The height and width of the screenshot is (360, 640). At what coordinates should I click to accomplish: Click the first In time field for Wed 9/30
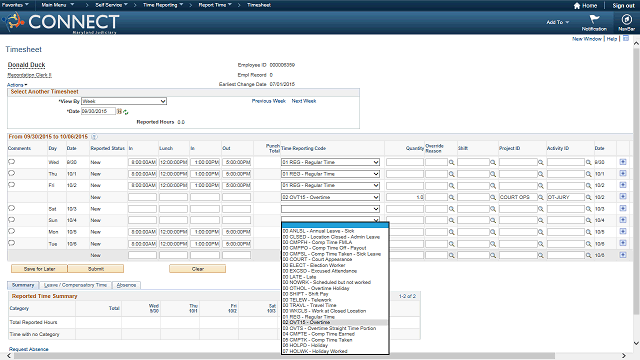pyautogui.click(x=142, y=162)
